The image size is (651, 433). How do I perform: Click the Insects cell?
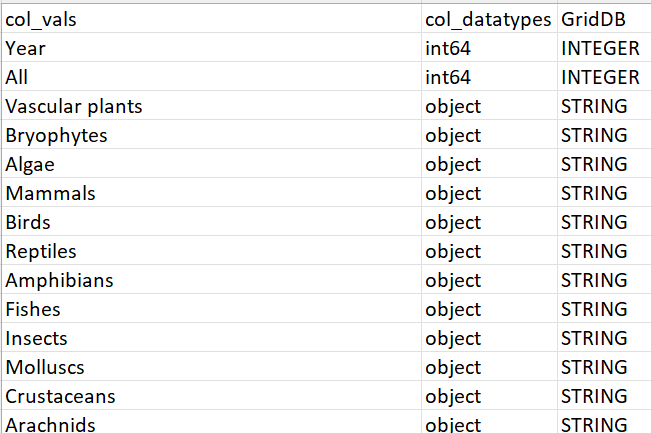37,338
